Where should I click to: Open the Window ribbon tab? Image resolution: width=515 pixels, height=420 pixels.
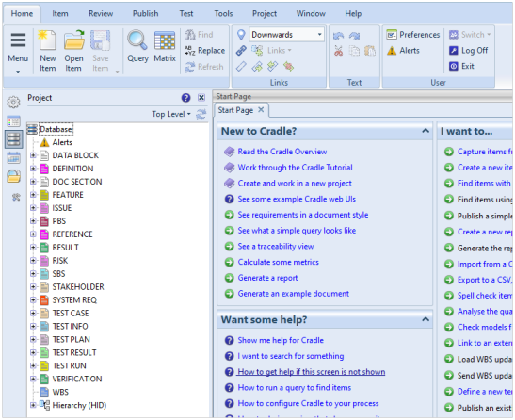(311, 14)
